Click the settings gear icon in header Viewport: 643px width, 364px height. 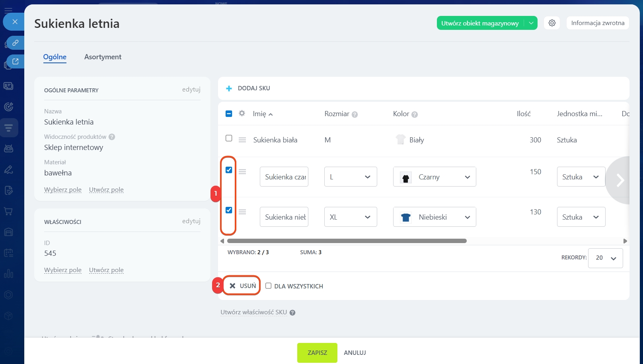[x=552, y=23]
